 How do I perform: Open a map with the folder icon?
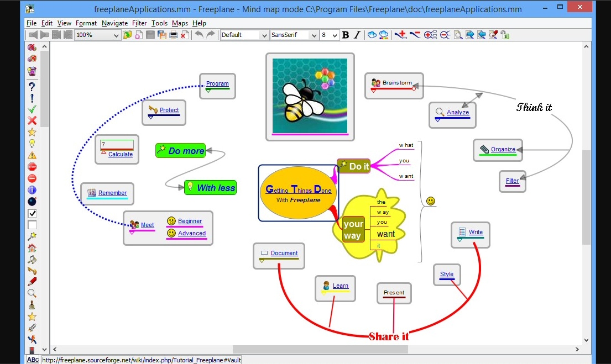pyautogui.click(x=127, y=35)
